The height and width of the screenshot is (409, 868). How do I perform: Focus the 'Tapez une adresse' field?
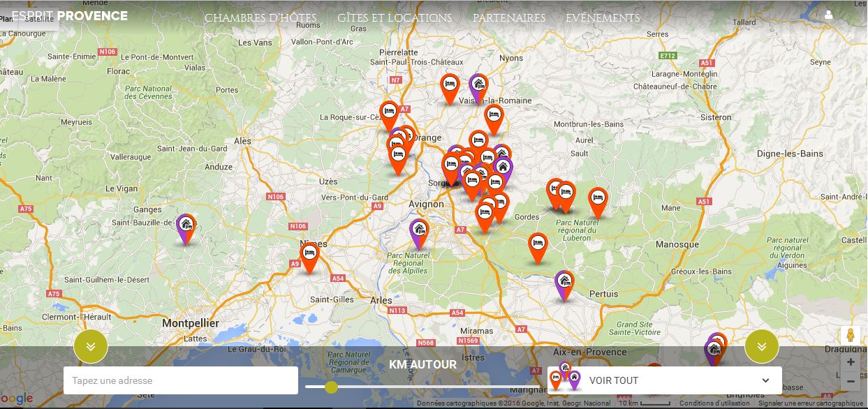[181, 380]
